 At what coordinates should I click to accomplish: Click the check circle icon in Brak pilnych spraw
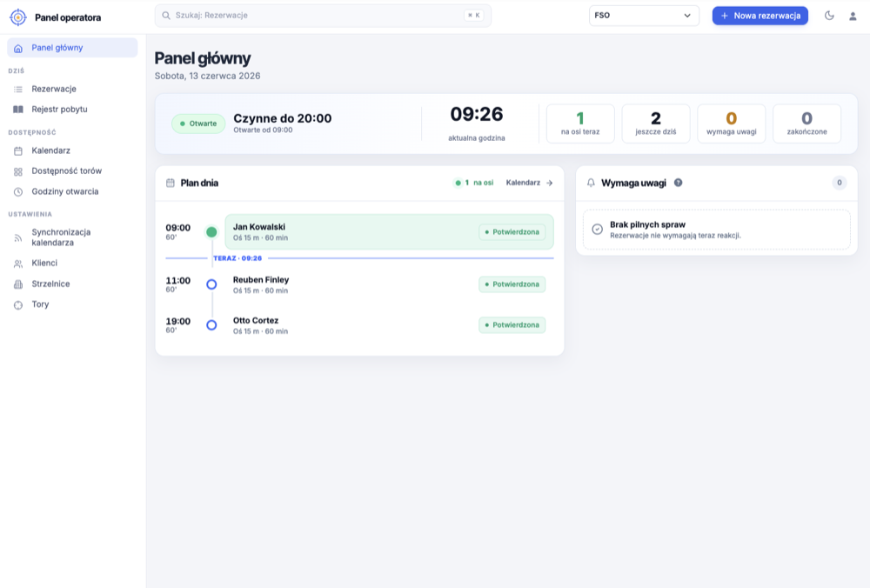597,229
